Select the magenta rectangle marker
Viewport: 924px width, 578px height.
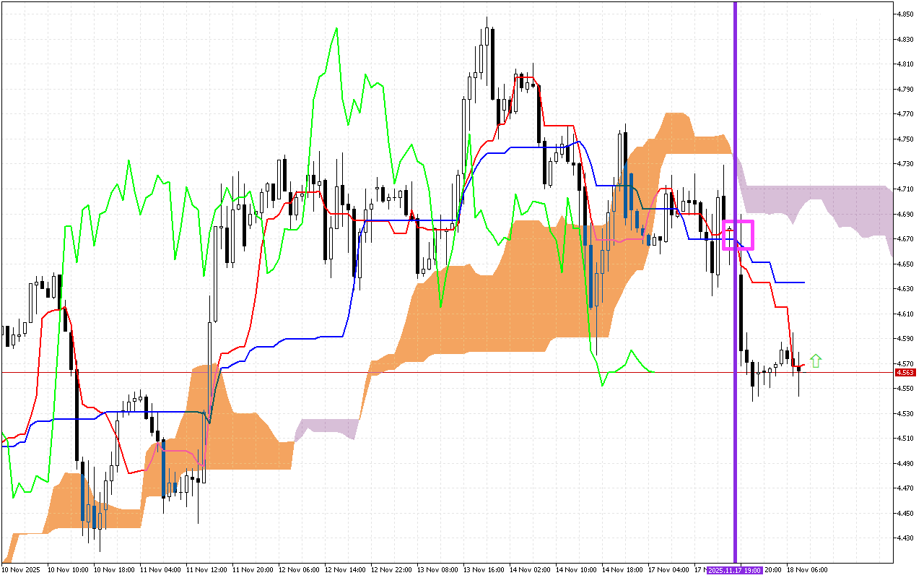click(738, 236)
